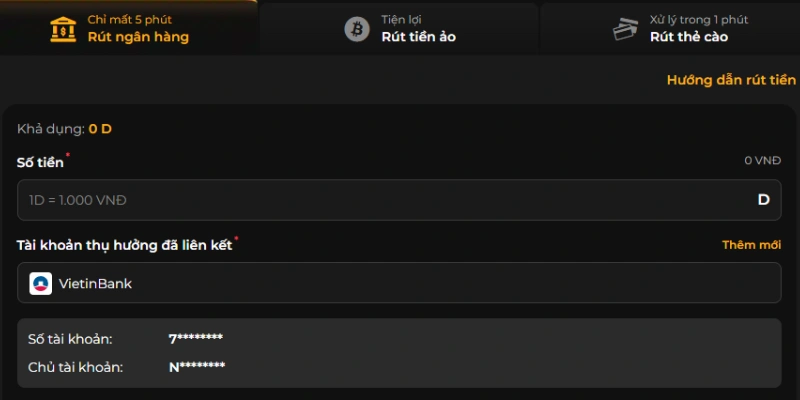Click the masked account holder N********
The height and width of the screenshot is (400, 800).
coord(197,367)
